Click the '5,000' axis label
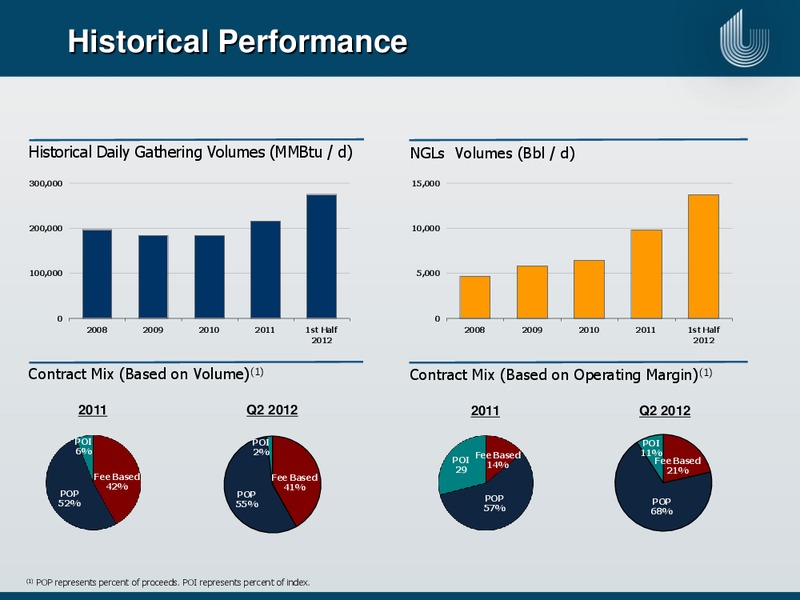The height and width of the screenshot is (600, 800). pyautogui.click(x=429, y=273)
